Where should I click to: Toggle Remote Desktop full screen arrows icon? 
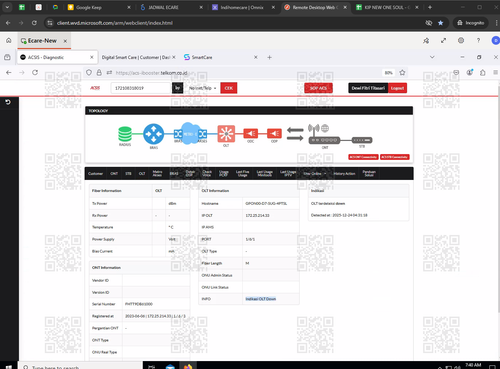[x=443, y=41]
